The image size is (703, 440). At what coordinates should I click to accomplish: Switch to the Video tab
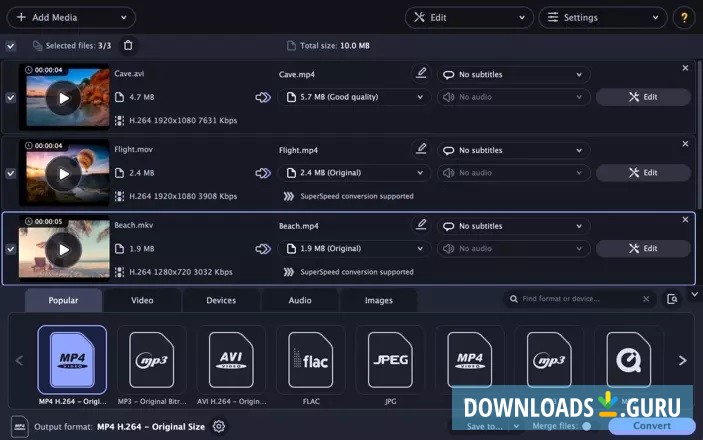142,300
